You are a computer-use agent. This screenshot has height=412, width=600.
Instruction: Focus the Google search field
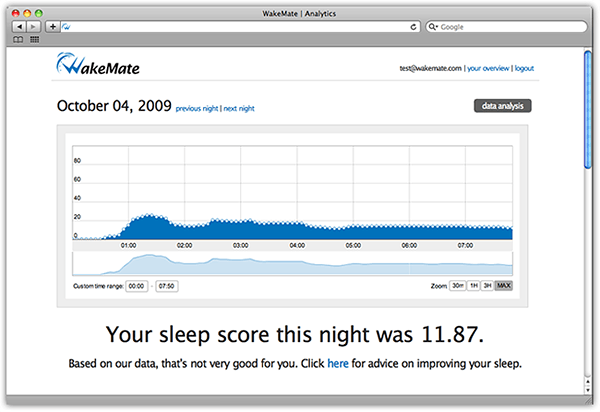tap(506, 27)
